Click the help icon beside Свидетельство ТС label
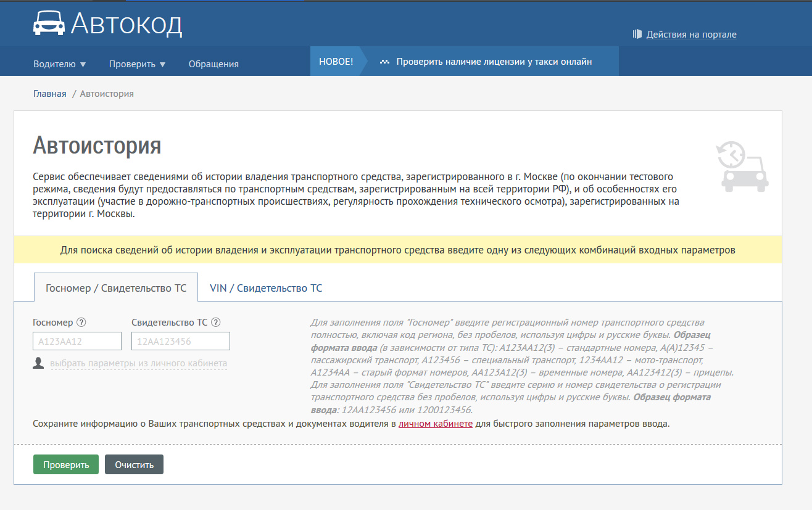This screenshot has height=510, width=812. click(216, 322)
